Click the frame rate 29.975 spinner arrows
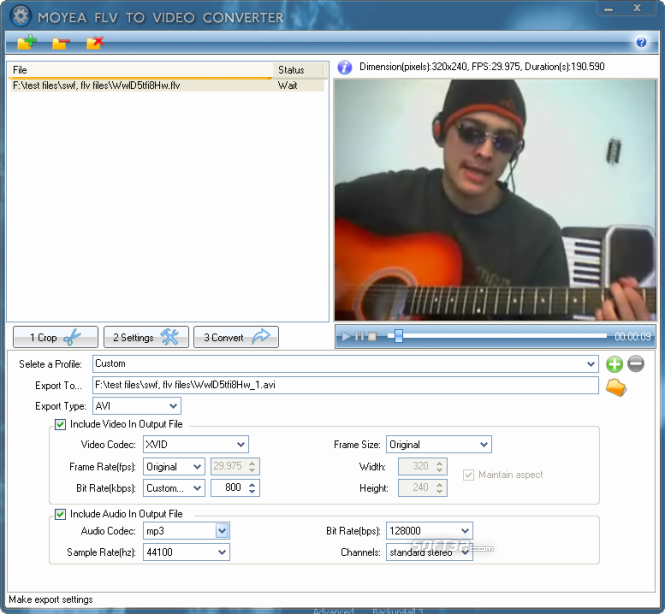The image size is (665, 614). point(252,467)
